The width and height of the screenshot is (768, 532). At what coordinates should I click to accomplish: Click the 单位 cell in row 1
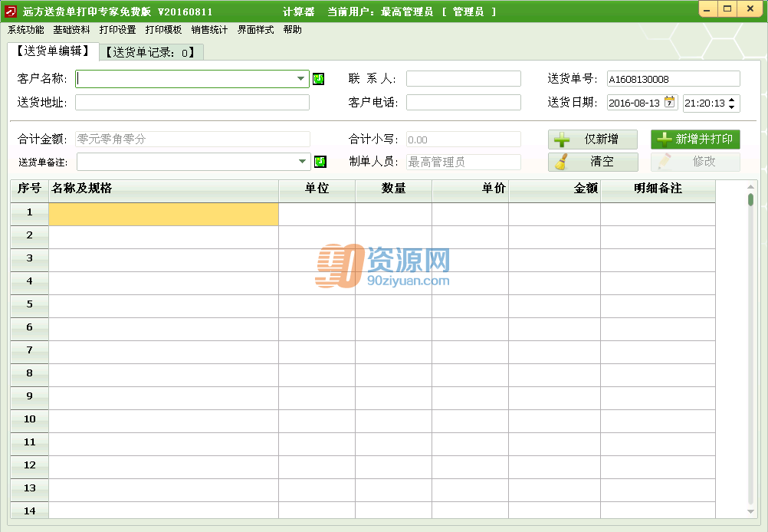(317, 214)
